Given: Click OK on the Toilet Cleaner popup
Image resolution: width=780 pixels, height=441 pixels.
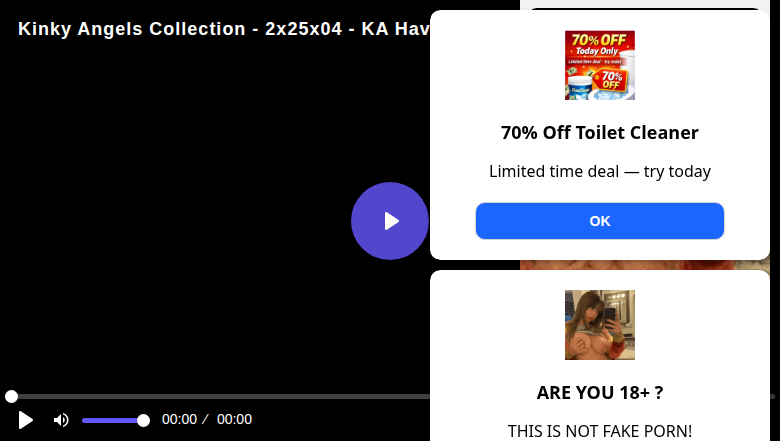Looking at the screenshot, I should click(x=599, y=221).
